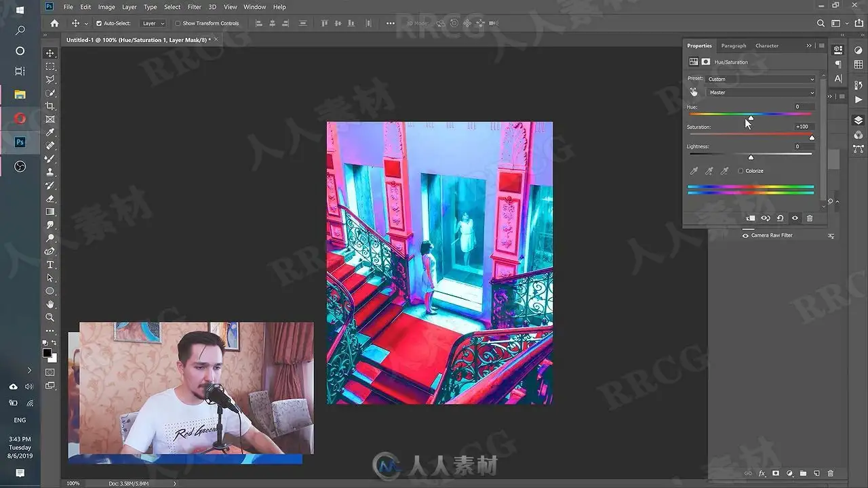Toggle Hue/Saturation layer visibility eye in Properties
The height and width of the screenshot is (488, 868).
pyautogui.click(x=795, y=218)
